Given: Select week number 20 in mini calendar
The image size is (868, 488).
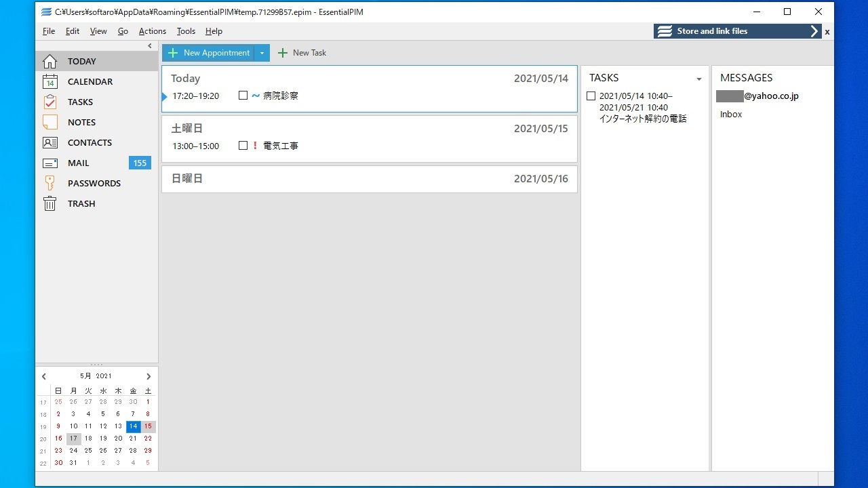Looking at the screenshot, I should pos(43,439).
